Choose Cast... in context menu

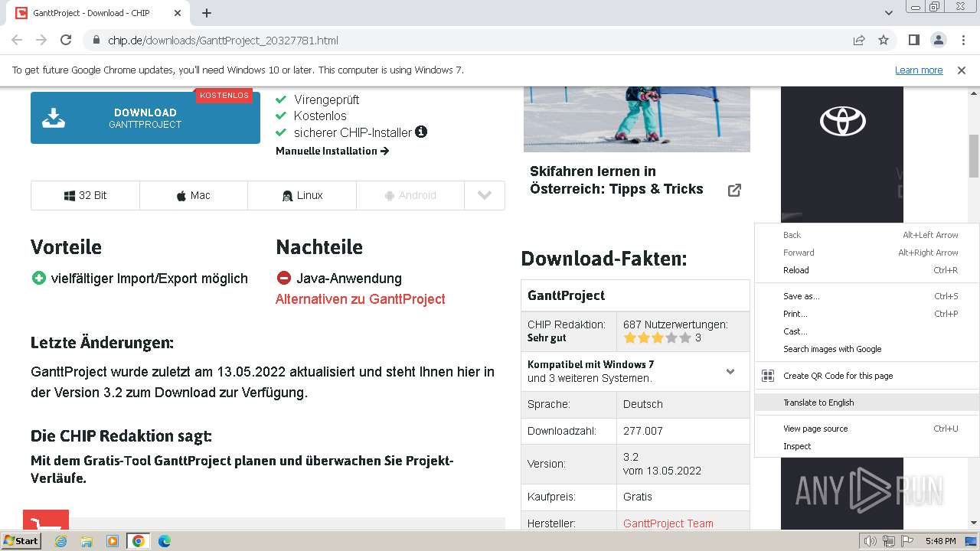coord(867,331)
